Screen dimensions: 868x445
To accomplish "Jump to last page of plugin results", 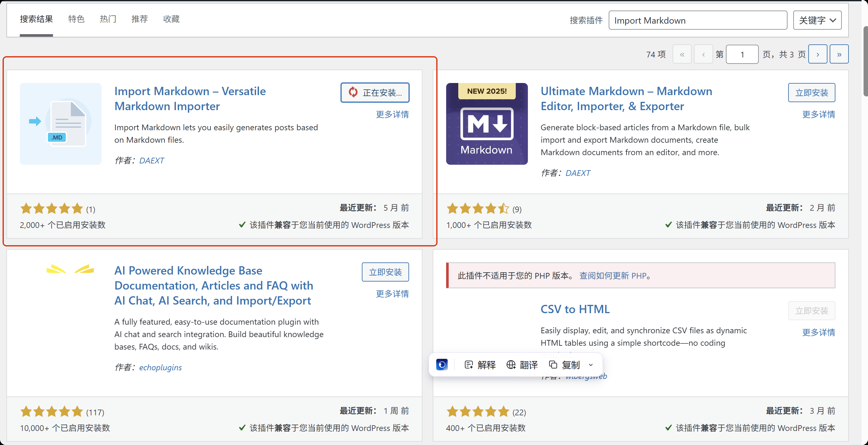I will click(x=839, y=54).
